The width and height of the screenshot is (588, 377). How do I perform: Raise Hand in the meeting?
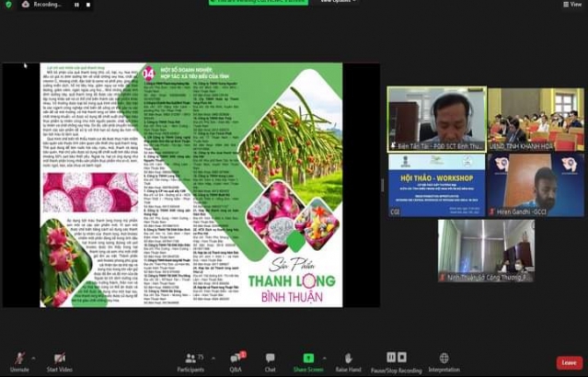point(348,362)
